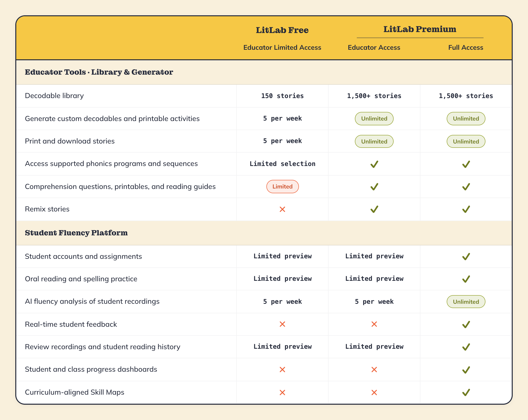Click Unlimited badge in AI fluency analysis row
Screen dimensions: 528x420
tap(466, 302)
